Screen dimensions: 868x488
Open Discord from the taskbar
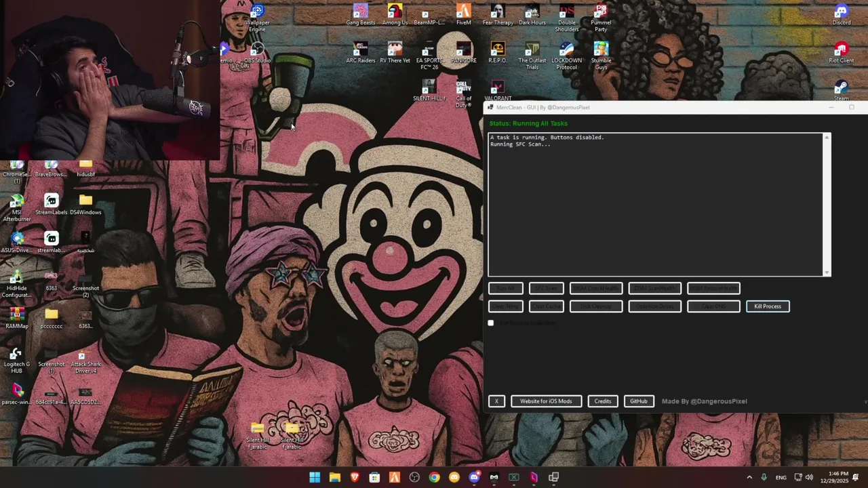coord(474,477)
